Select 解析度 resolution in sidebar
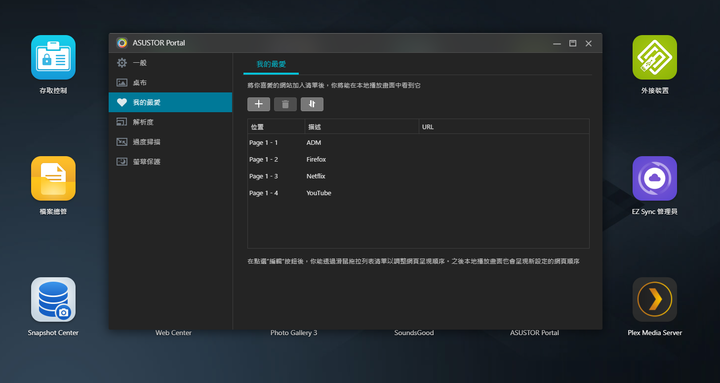Image resolution: width=720 pixels, height=383 pixels. pyautogui.click(x=170, y=122)
